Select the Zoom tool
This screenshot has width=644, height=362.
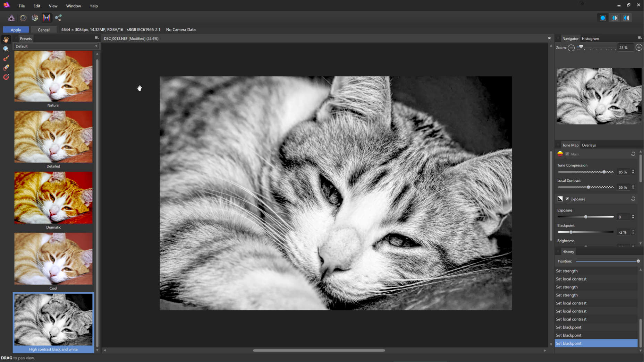[x=6, y=49]
